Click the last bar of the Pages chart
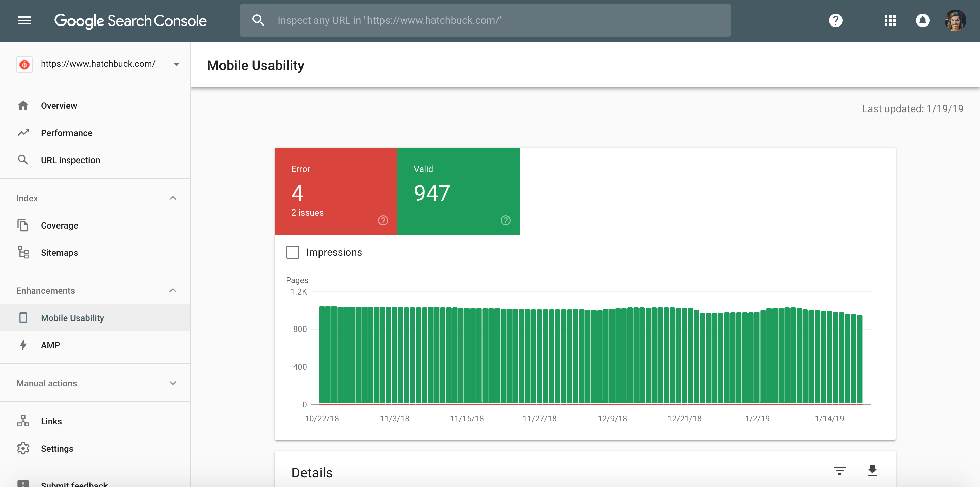Viewport: 980px width, 487px height. point(860,359)
